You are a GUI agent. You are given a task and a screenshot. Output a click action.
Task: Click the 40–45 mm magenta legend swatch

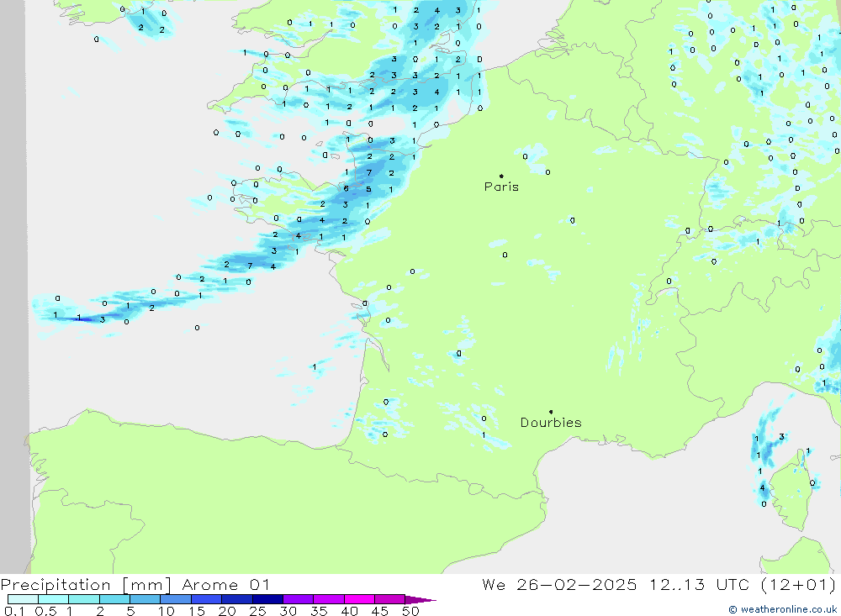pos(359,599)
